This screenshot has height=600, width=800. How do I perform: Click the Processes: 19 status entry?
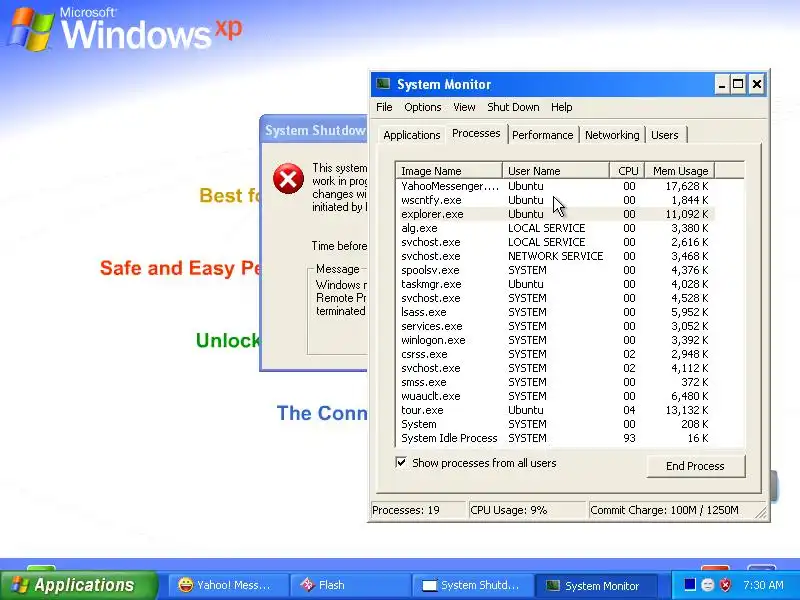point(417,510)
